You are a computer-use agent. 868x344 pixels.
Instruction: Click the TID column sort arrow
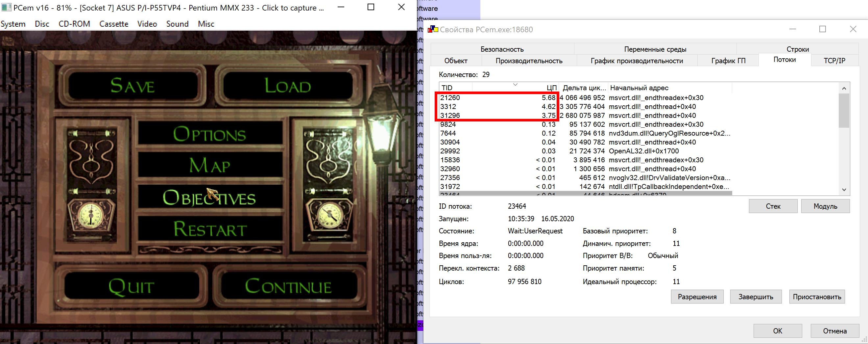point(515,84)
